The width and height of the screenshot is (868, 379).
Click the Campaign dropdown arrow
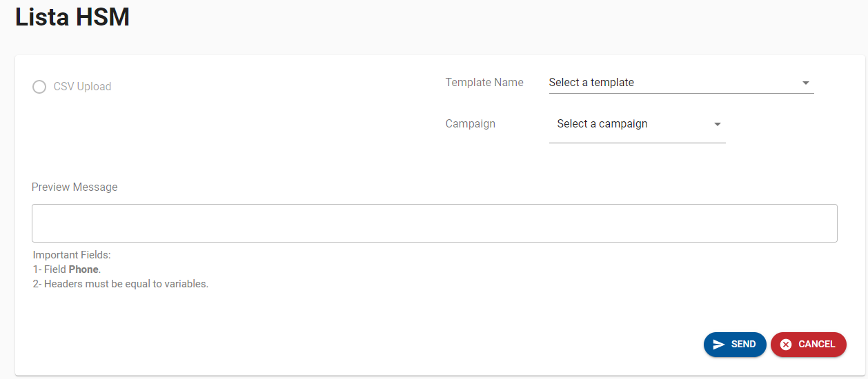(x=717, y=125)
